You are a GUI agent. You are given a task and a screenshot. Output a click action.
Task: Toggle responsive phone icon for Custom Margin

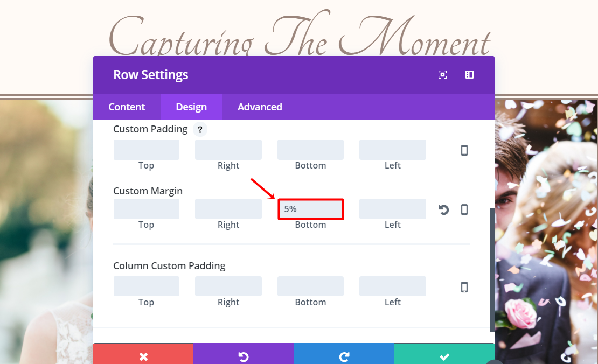464,209
